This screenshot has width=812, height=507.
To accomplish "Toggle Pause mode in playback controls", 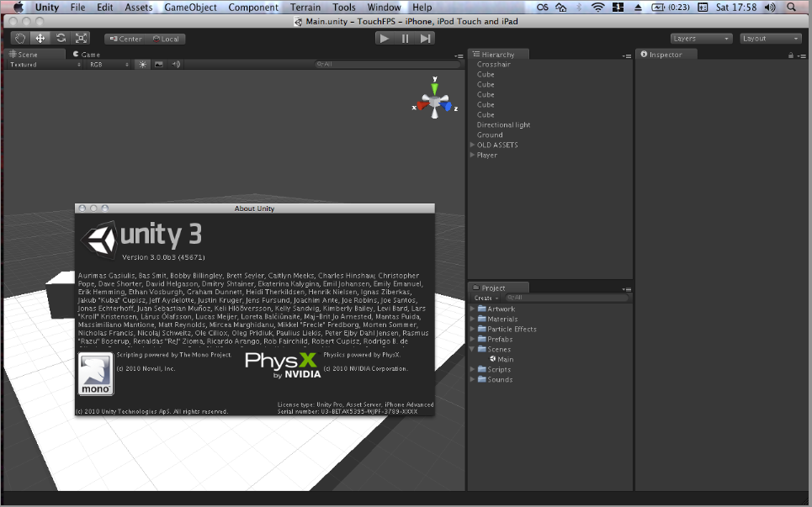I will pyautogui.click(x=406, y=37).
